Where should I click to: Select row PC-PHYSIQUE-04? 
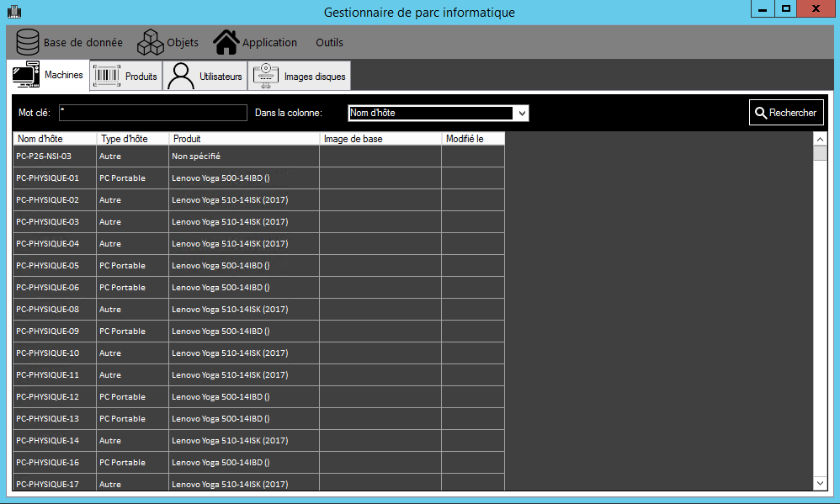[258, 244]
